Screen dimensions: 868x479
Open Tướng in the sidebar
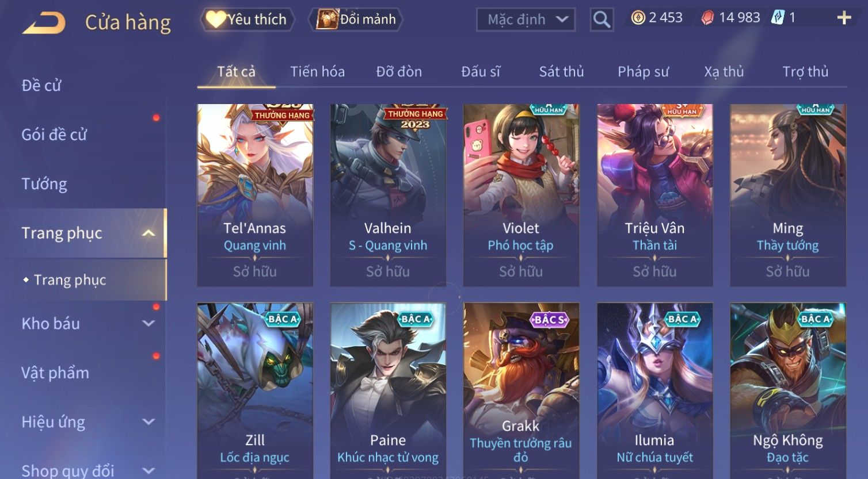[44, 184]
